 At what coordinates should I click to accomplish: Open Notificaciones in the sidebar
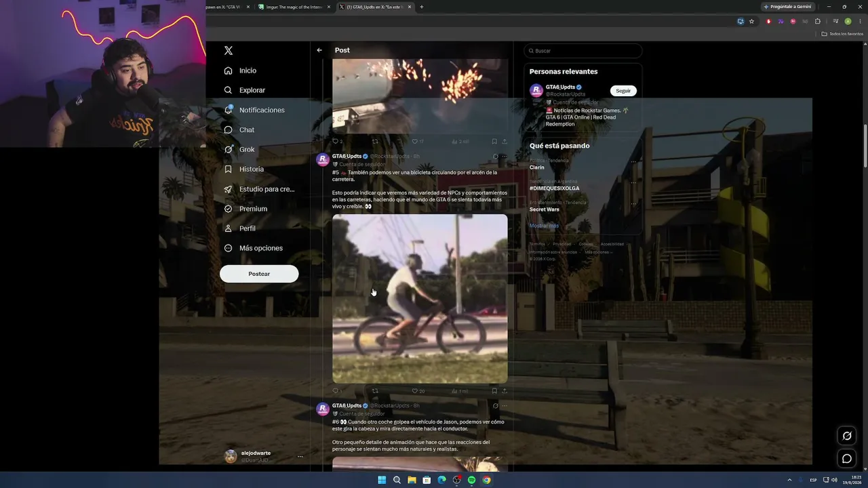(x=254, y=110)
